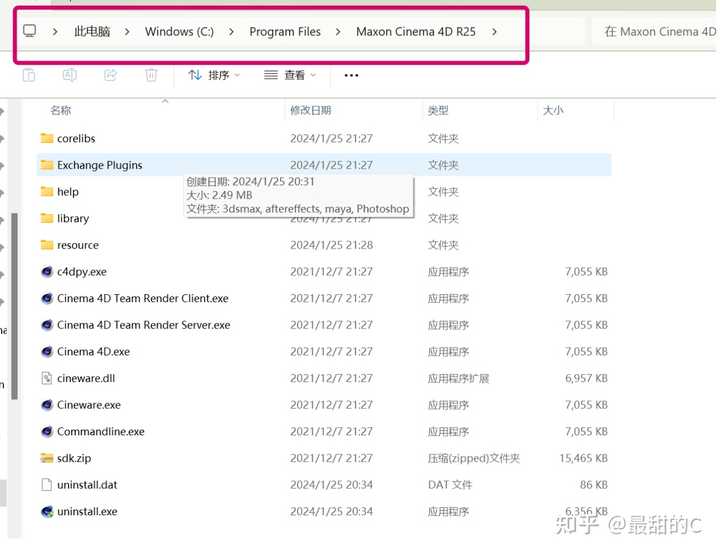The height and width of the screenshot is (553, 720).
Task: Click the 压缩(zipped)文件夹 type cell
Action: pyautogui.click(x=473, y=458)
